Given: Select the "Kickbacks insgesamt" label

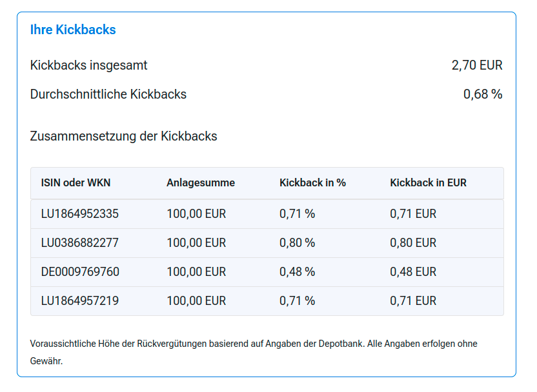Looking at the screenshot, I should (88, 65).
